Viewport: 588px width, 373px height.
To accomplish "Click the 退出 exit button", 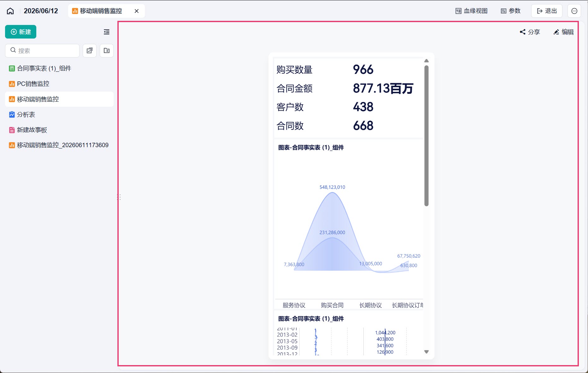I will point(547,11).
